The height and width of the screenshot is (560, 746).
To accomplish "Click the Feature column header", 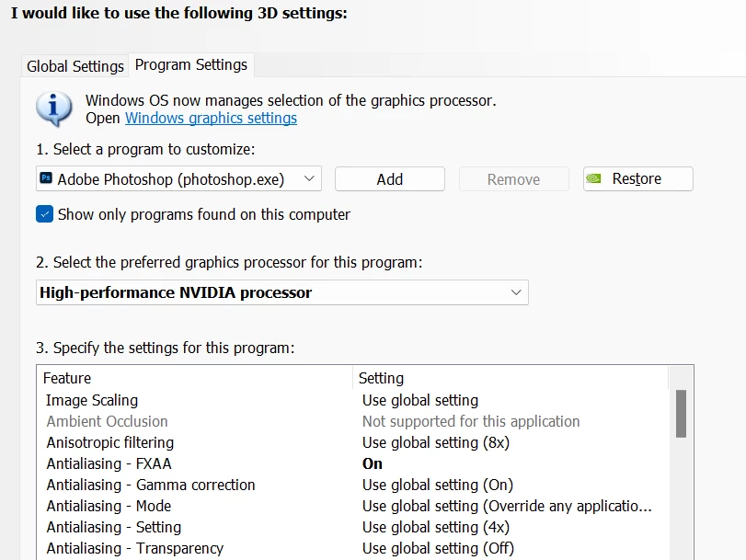I will [x=195, y=378].
